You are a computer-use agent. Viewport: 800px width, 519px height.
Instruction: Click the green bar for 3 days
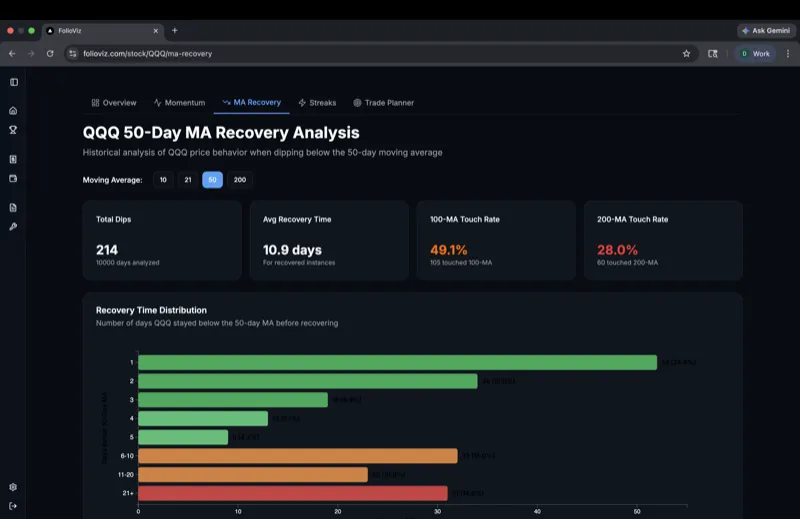tap(233, 400)
